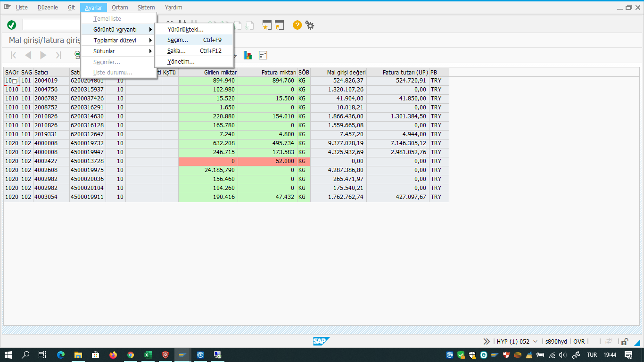
Task: Choose Sakla... Ctrl+F12 menu entry
Action: [194, 51]
